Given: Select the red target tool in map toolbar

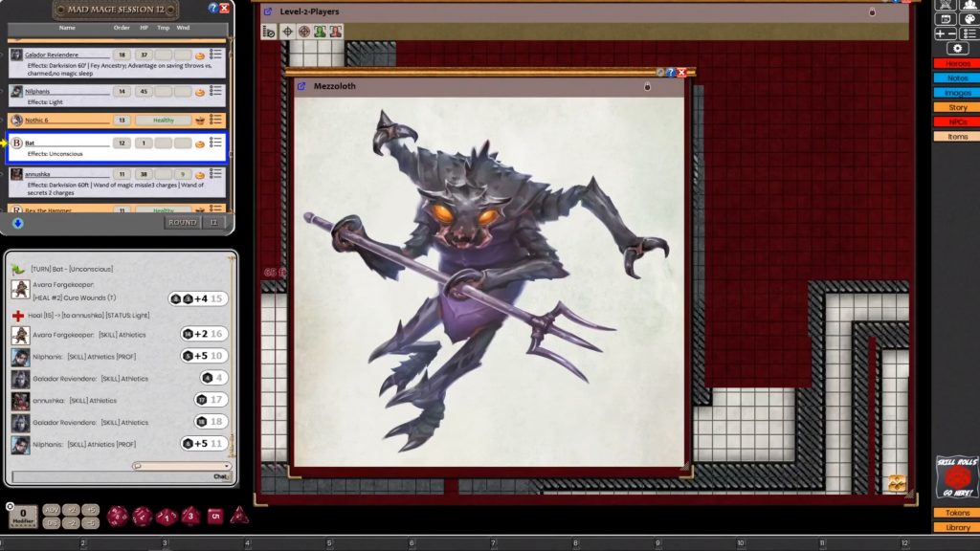Looking at the screenshot, I should 304,32.
